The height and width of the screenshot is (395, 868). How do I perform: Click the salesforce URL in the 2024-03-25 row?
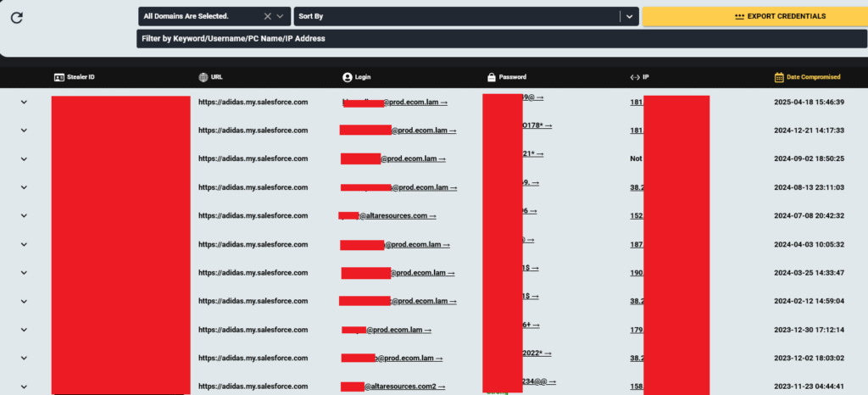253,273
